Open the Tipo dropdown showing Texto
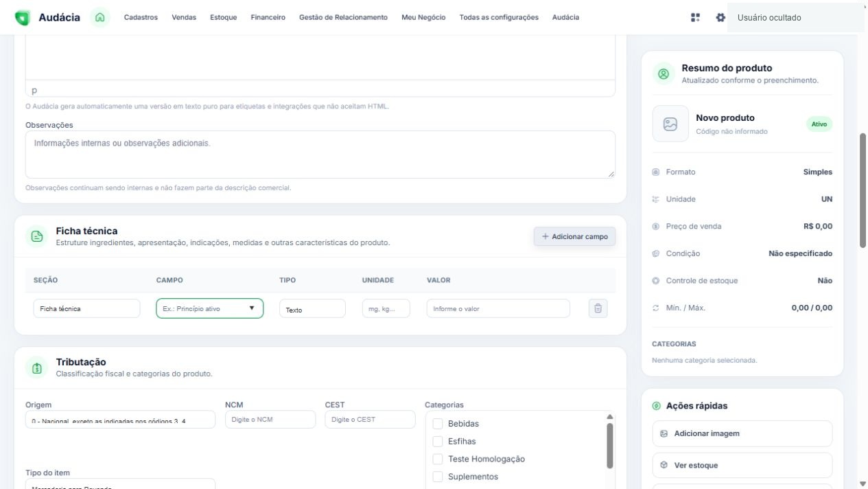The height and width of the screenshot is (489, 868). (x=312, y=309)
